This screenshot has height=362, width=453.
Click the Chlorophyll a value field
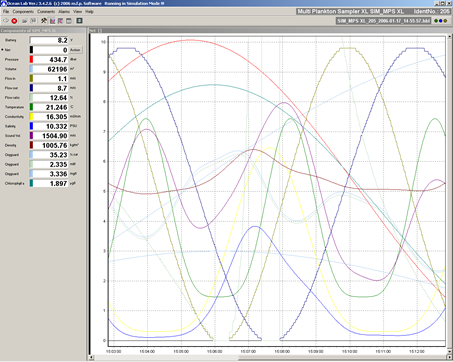point(50,183)
